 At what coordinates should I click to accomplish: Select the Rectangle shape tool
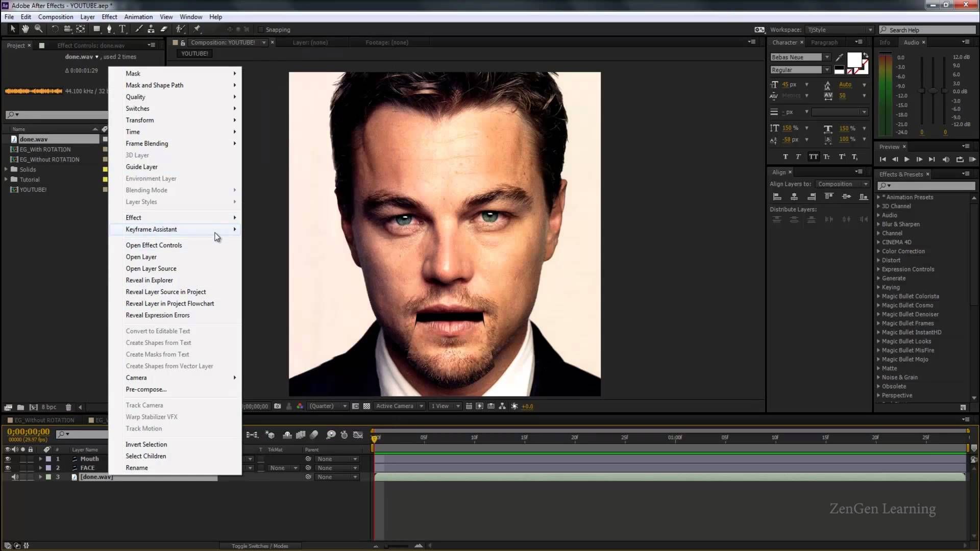point(96,29)
